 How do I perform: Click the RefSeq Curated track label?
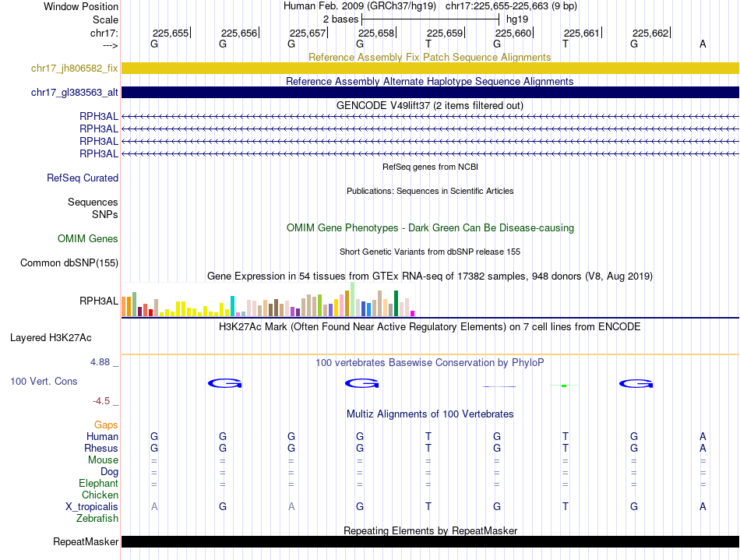tap(82, 178)
